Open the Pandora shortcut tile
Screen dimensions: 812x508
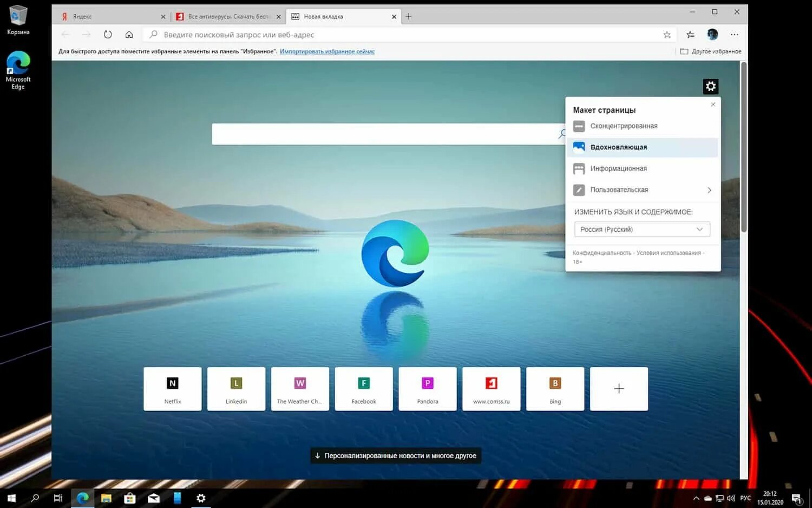427,388
